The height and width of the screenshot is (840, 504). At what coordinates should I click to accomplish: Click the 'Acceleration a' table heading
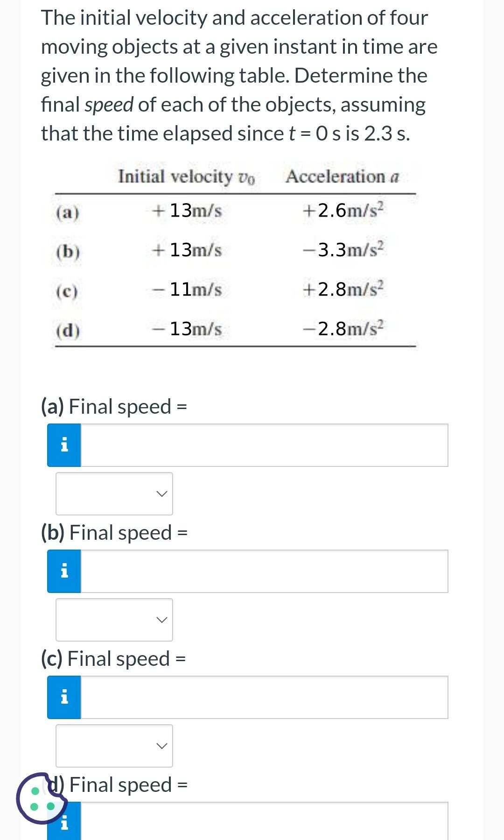(344, 176)
